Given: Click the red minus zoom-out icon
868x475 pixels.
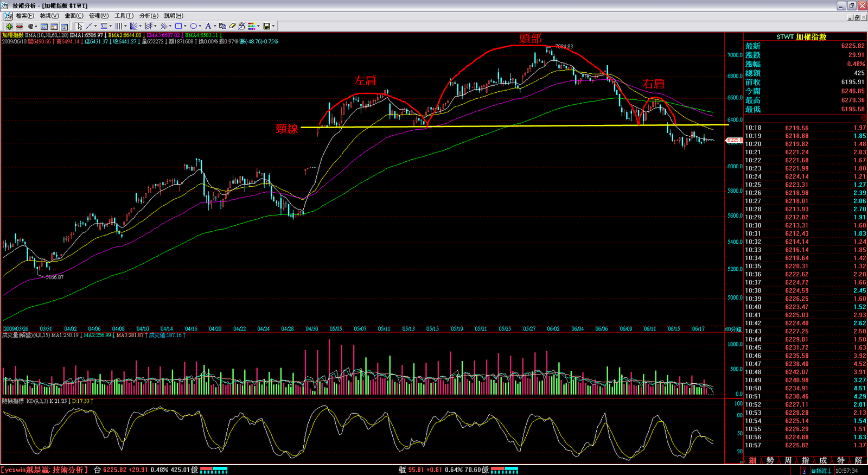Looking at the screenshot, I should (x=20, y=26).
